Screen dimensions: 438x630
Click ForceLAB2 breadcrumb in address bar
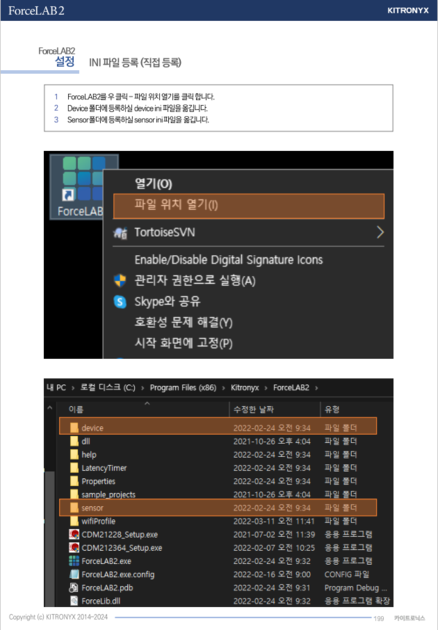[291, 388]
